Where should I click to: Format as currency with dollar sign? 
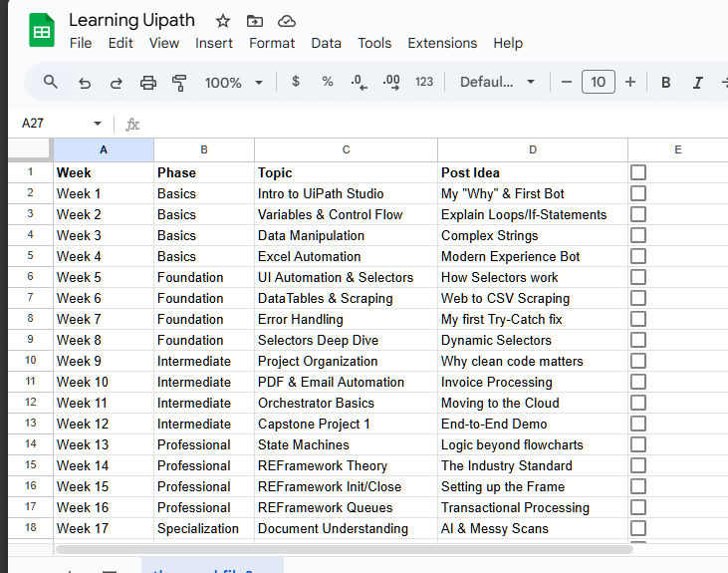tap(296, 82)
